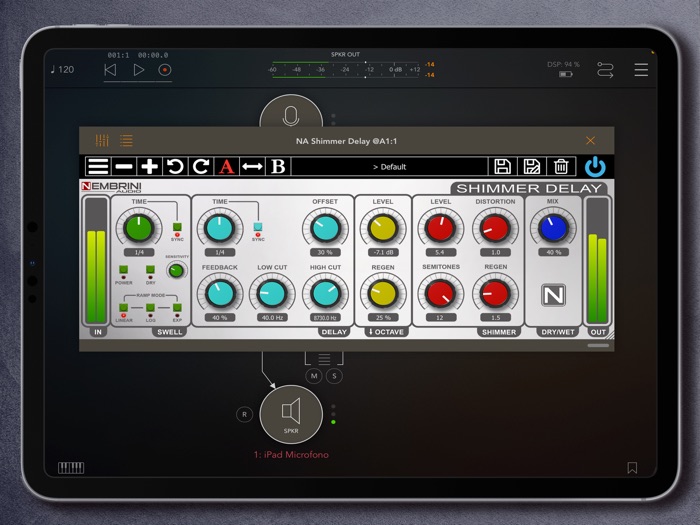The height and width of the screenshot is (525, 700).
Task: Select EXP ramp mode
Action: (x=177, y=308)
